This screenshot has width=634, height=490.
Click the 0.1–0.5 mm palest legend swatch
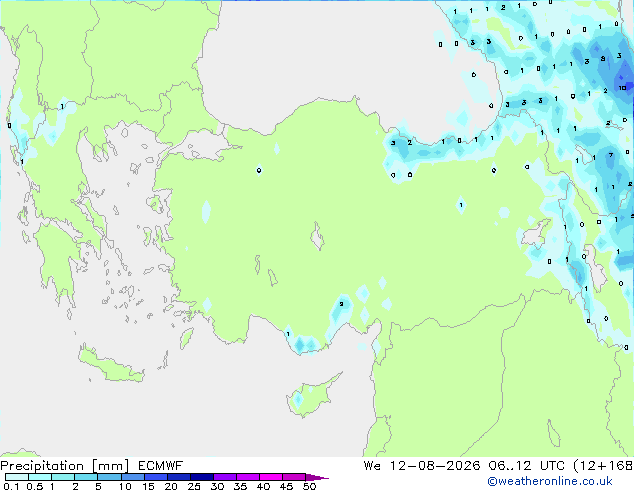click(17, 477)
